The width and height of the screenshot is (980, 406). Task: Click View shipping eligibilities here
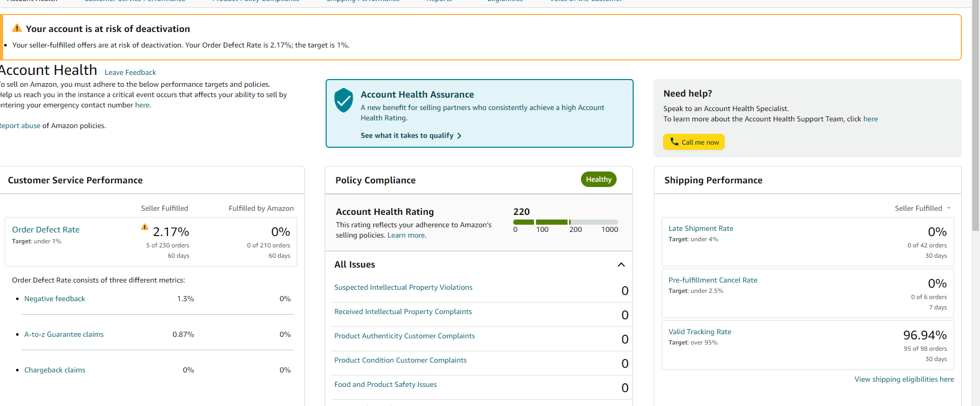(x=904, y=379)
